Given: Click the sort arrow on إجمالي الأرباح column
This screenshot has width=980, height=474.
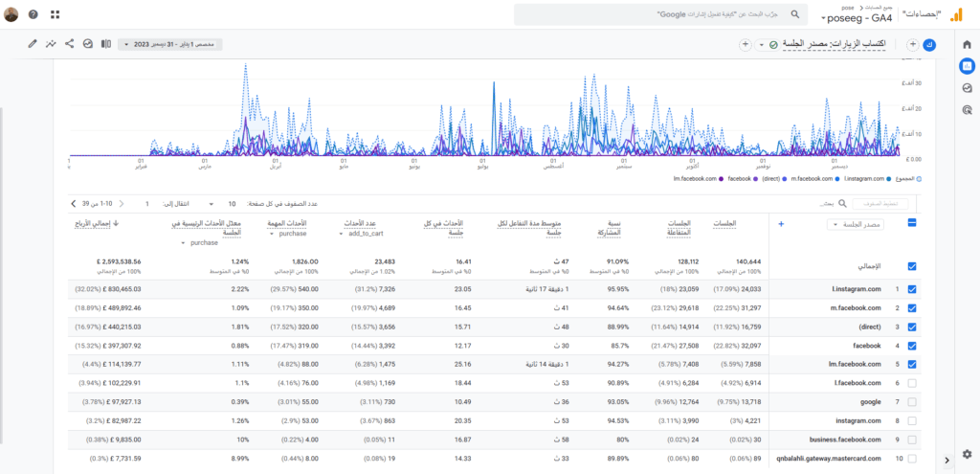Looking at the screenshot, I should pos(115,222).
